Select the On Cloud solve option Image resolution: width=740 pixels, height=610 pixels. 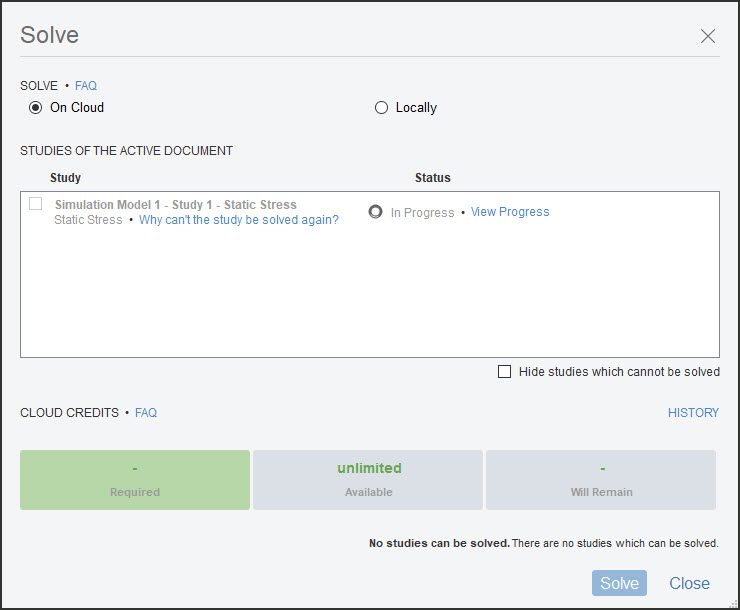tap(36, 108)
